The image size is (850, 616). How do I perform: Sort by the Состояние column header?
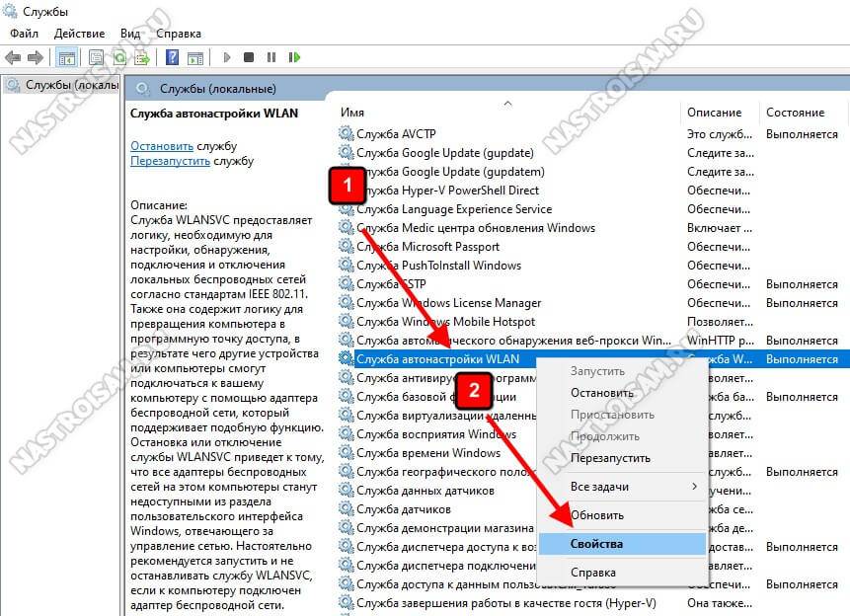click(x=795, y=113)
